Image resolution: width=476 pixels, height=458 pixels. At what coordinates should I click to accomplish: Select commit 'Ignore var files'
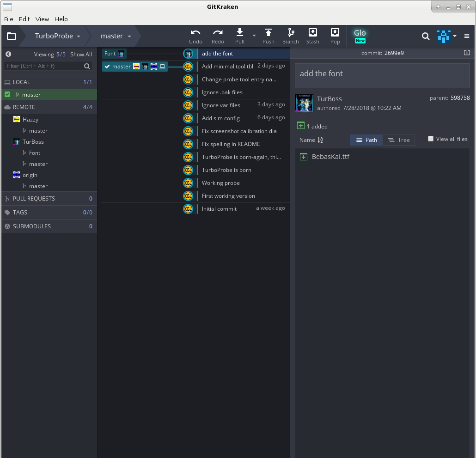(221, 105)
